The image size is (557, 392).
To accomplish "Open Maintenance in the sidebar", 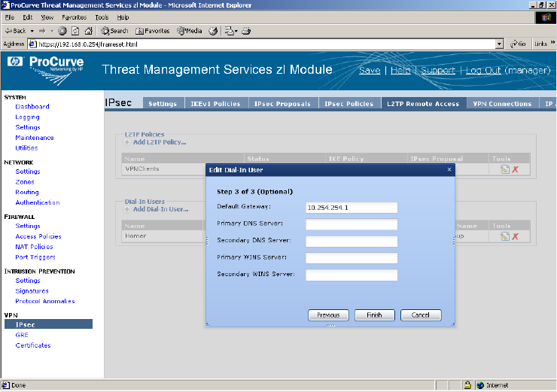I will [35, 138].
